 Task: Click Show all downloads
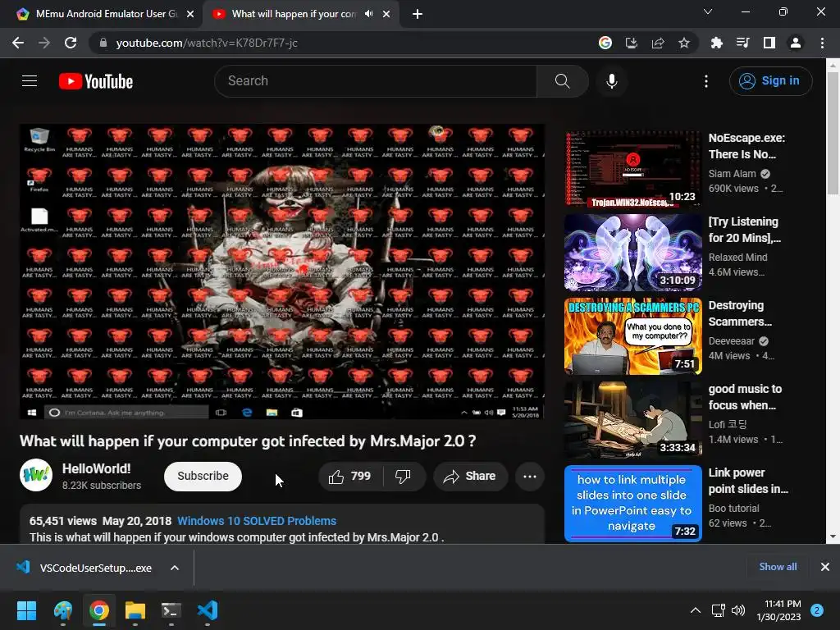point(778,567)
